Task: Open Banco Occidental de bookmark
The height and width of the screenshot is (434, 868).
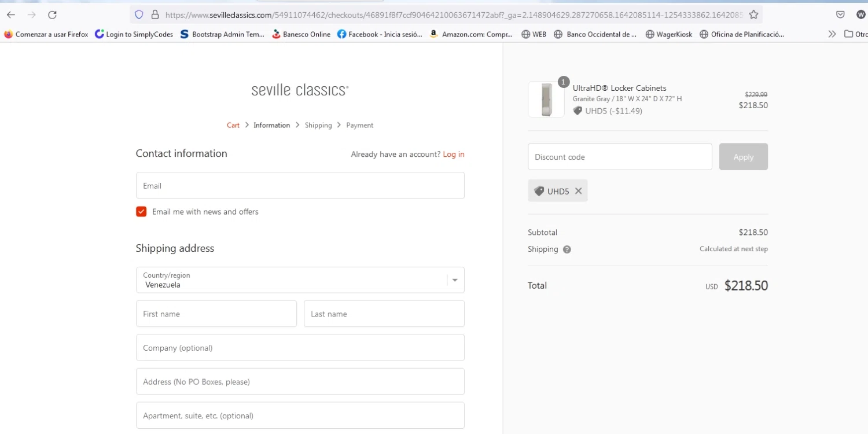Action: [595, 34]
